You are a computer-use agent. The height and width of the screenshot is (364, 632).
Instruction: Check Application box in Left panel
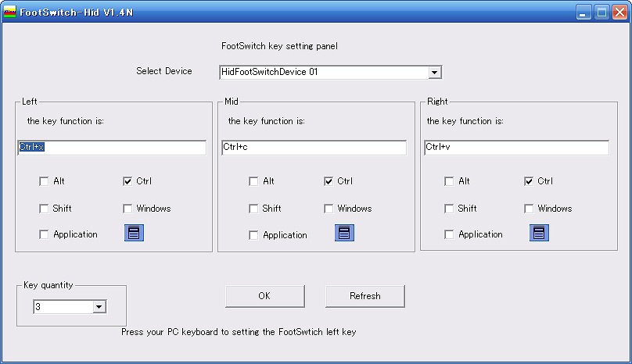click(44, 234)
